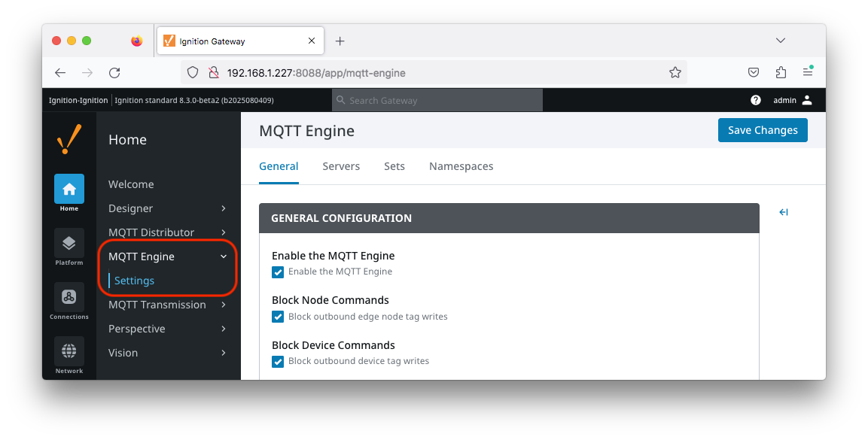The width and height of the screenshot is (868, 440).
Task: Click the Search Gateway input field
Action: [437, 100]
